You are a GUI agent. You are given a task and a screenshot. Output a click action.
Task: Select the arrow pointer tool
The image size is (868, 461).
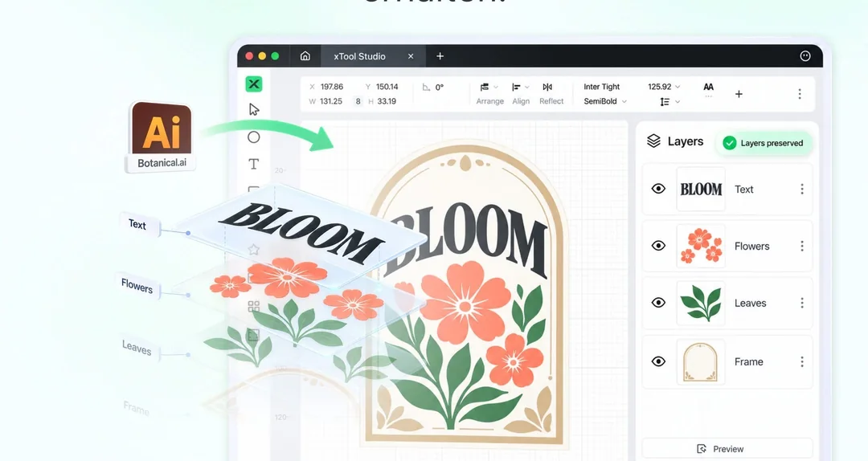coord(254,109)
